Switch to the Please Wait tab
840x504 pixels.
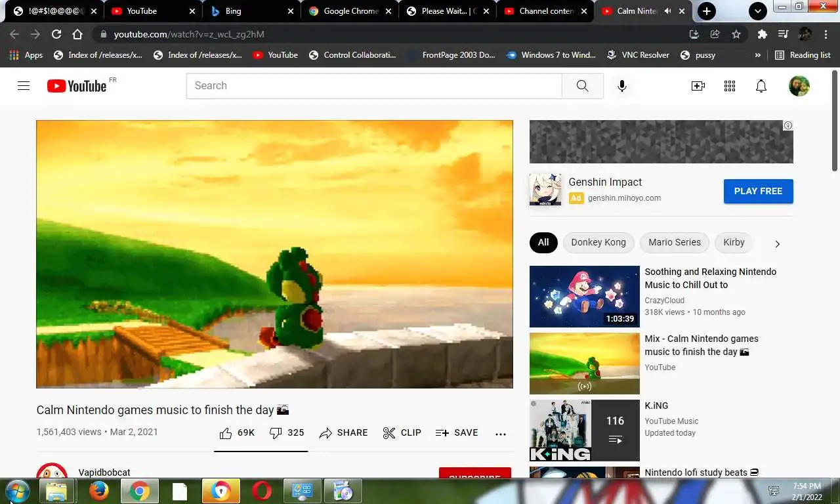click(x=446, y=11)
